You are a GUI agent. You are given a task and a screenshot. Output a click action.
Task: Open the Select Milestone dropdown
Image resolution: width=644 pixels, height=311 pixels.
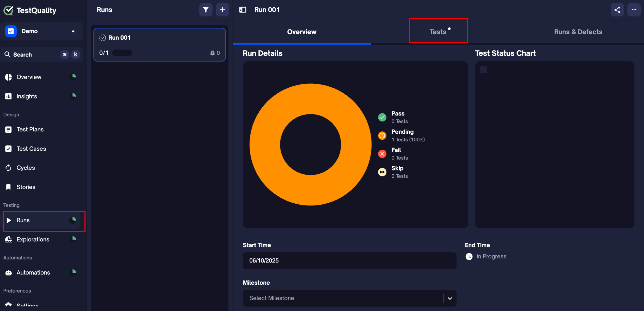(x=349, y=298)
